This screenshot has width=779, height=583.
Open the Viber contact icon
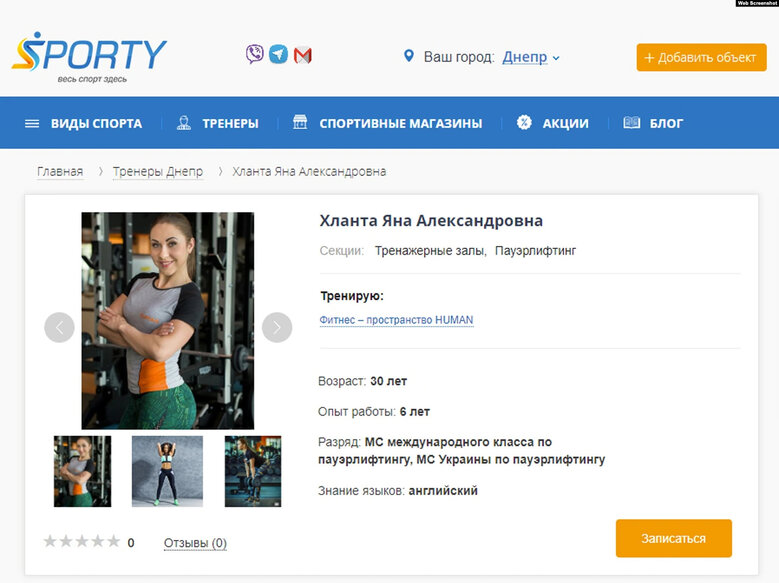[x=254, y=54]
